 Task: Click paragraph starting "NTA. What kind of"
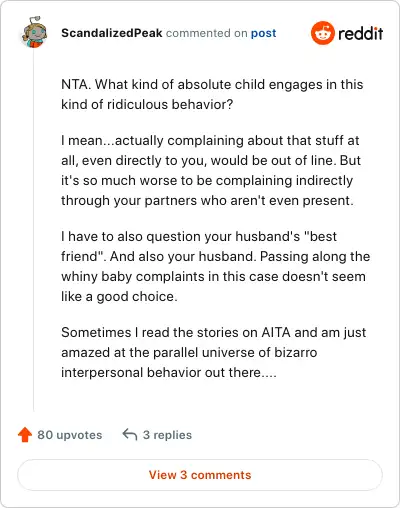(x=212, y=94)
